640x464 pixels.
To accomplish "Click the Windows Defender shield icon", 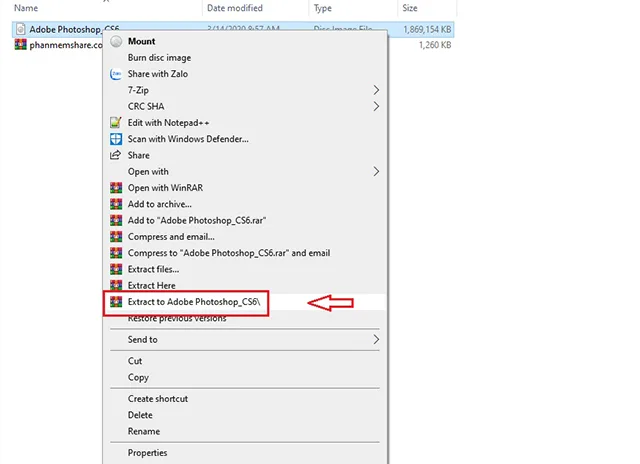I will (116, 139).
